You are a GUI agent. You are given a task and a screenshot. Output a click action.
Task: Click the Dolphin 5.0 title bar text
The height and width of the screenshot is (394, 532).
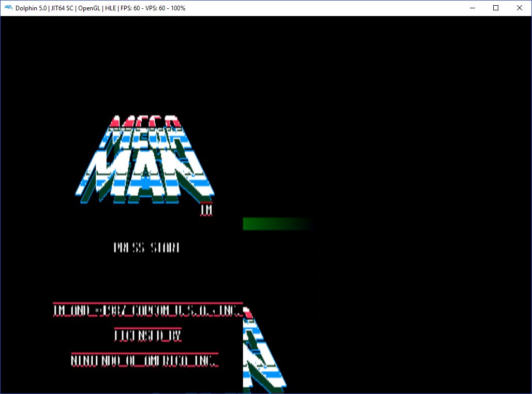[100, 8]
